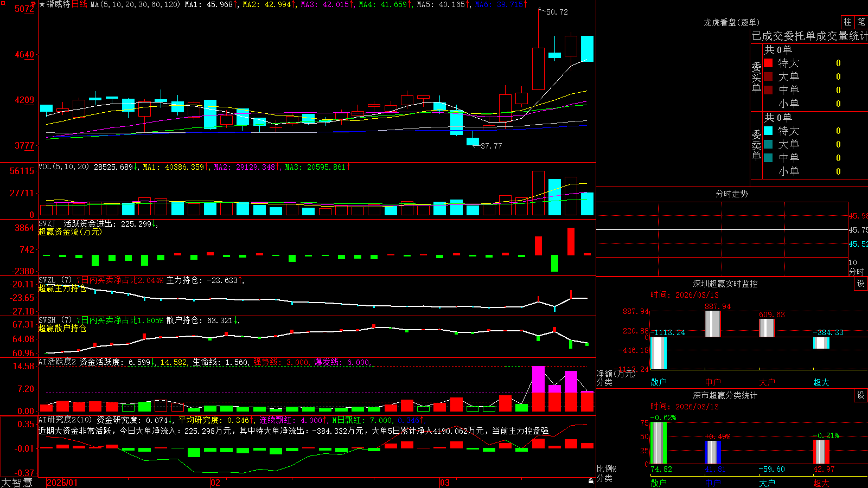This screenshot has height=488, width=868.
Task: Click the 37.77 low price annotation
Action: pyautogui.click(x=491, y=146)
